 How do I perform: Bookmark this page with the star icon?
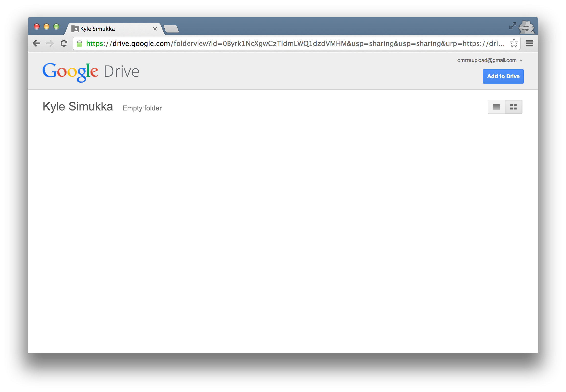click(514, 44)
